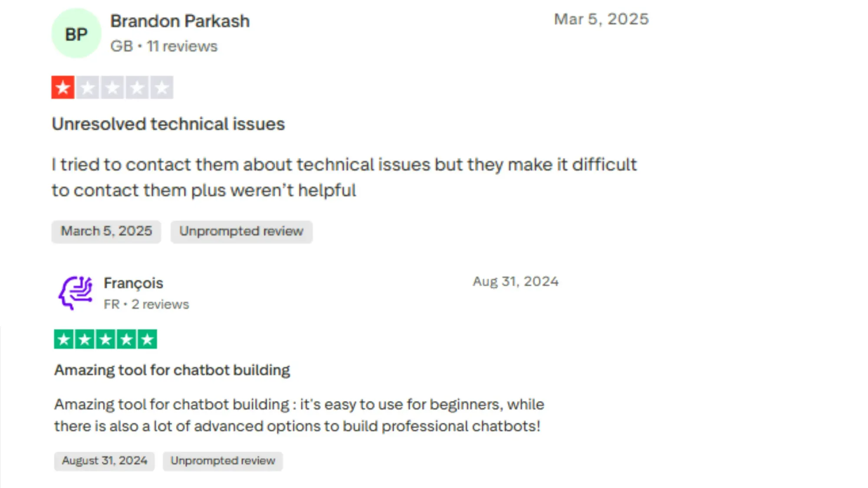Click the Unprompted review tag on Brandon's review

click(241, 231)
